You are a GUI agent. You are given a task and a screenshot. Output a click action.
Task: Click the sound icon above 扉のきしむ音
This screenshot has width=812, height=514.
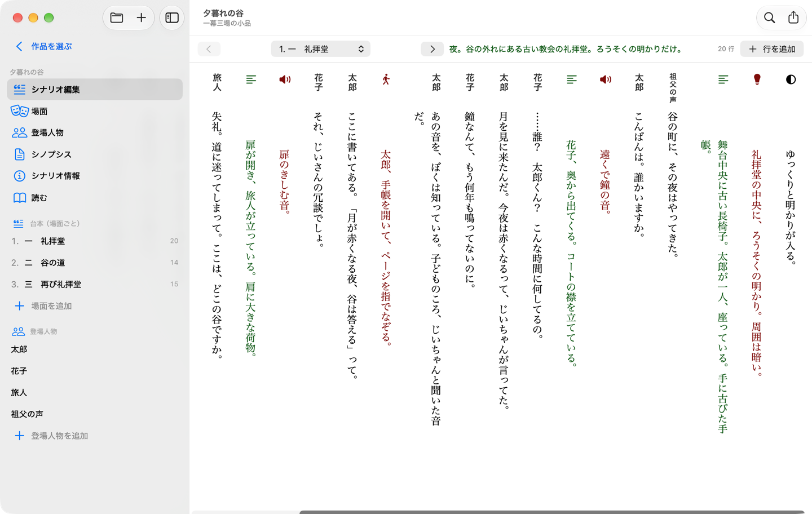[x=285, y=79]
